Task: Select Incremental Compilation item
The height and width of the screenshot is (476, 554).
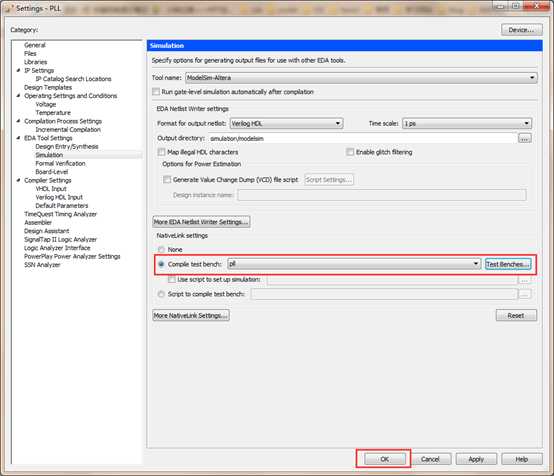Action: 68,130
